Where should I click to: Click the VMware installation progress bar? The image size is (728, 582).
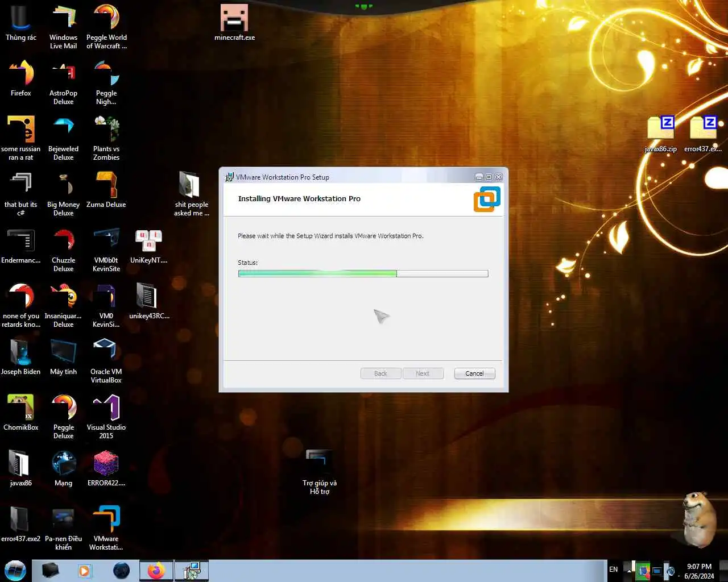(363, 273)
